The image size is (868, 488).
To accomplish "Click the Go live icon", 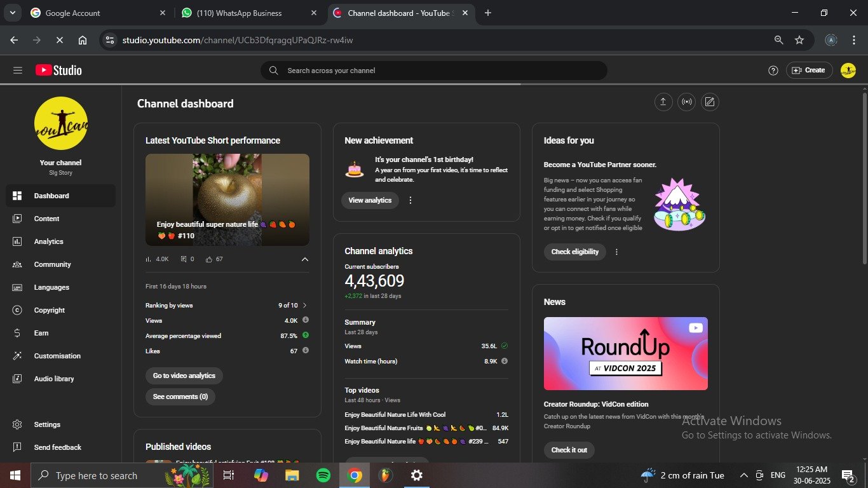I will point(687,102).
